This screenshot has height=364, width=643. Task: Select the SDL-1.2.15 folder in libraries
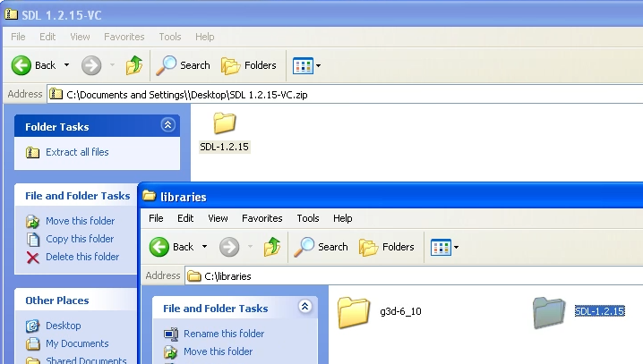[548, 312]
